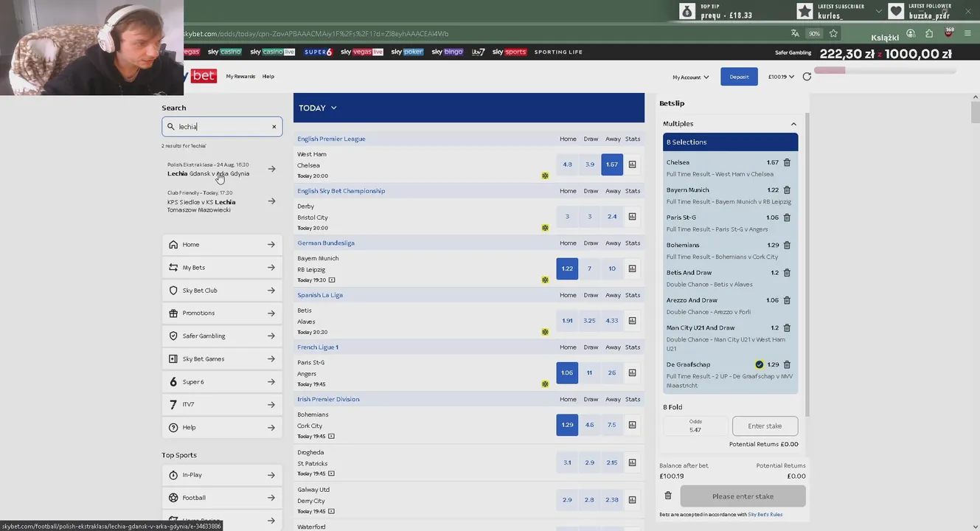Click the betslip panel scrollbar
This screenshot has height=531, width=980.
(x=807, y=265)
